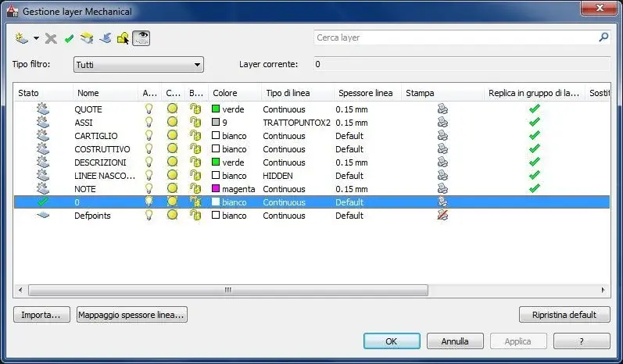Click the layer stack toolbar icon
Screen dimensions: 623x364
click(x=87, y=38)
